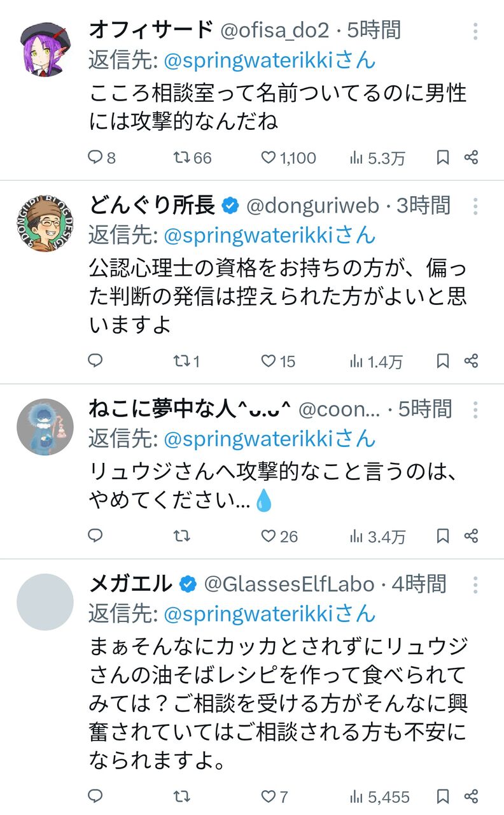The image size is (504, 815).
Task: Open more options on ねこに夢中な人's tweet
Action: tap(475, 409)
